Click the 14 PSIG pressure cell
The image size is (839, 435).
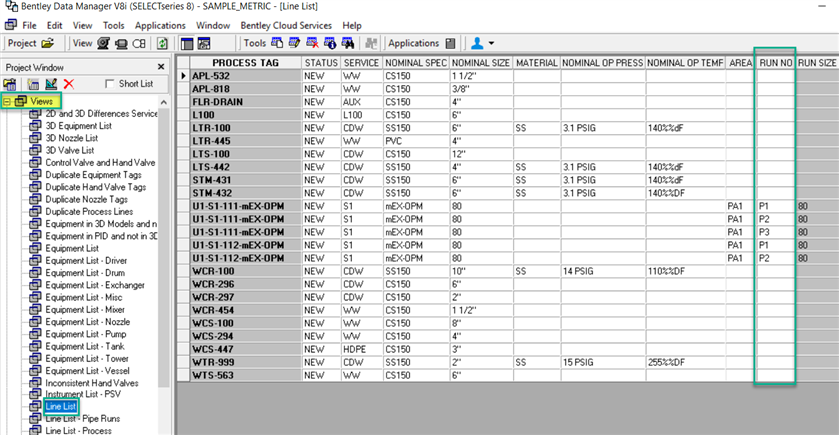point(602,271)
